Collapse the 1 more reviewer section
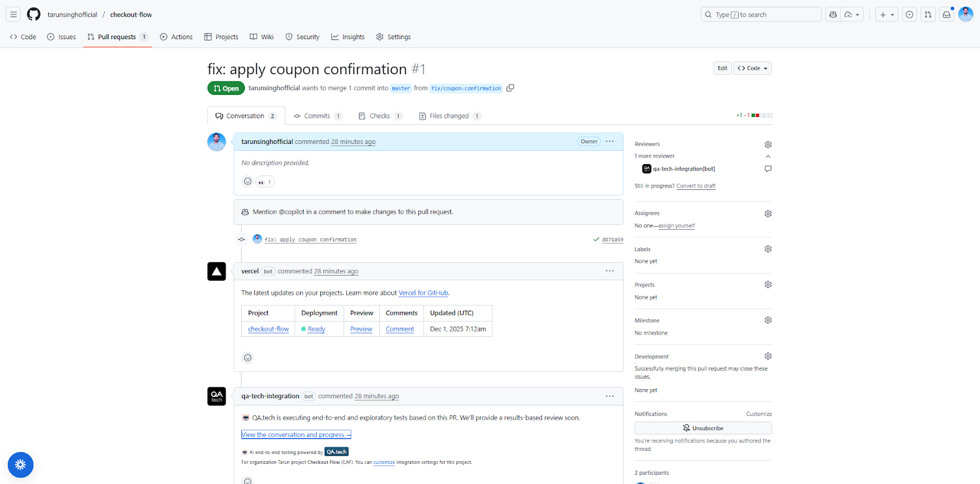Screen dimensions: 980x484 click(x=768, y=156)
